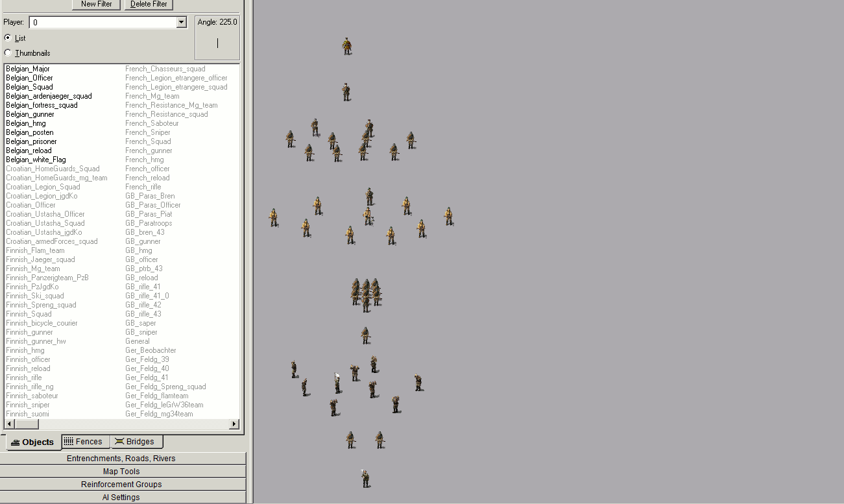Click the bottommost soldier with white flag
This screenshot has height=504, width=844.
point(365,479)
